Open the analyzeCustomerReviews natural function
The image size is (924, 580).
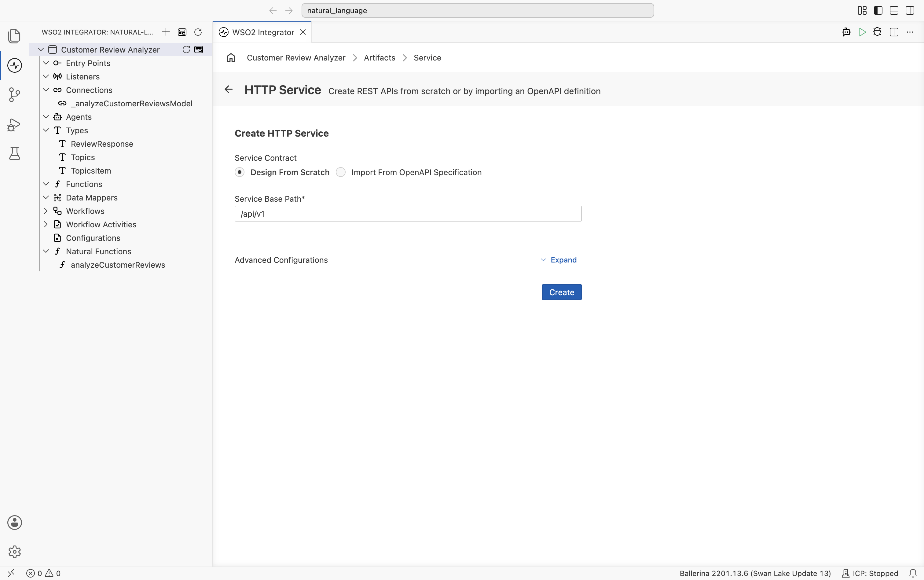[x=118, y=265]
